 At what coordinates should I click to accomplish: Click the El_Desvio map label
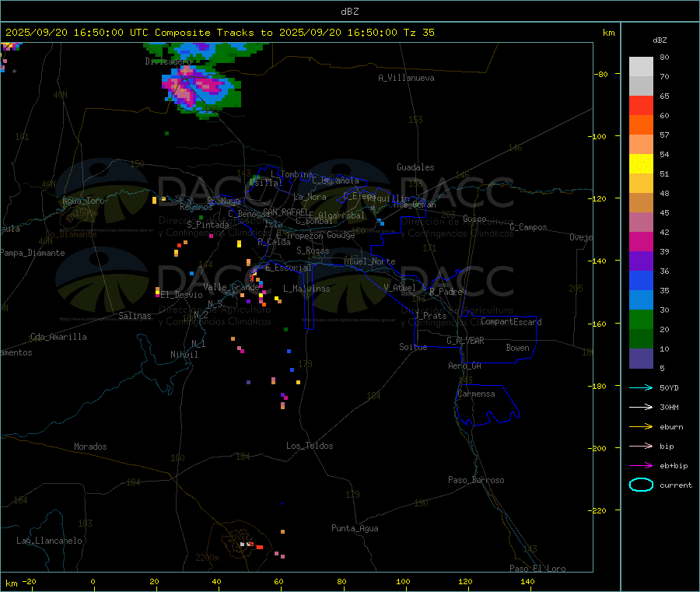(182, 295)
